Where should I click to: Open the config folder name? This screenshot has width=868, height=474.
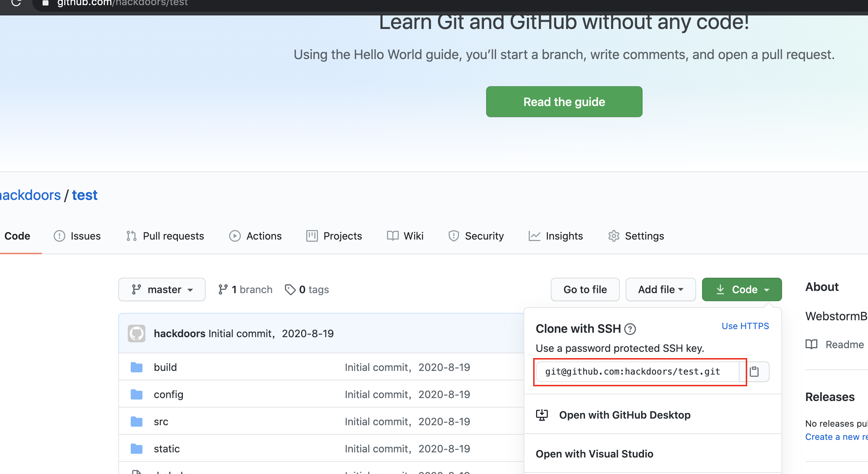[169, 394]
